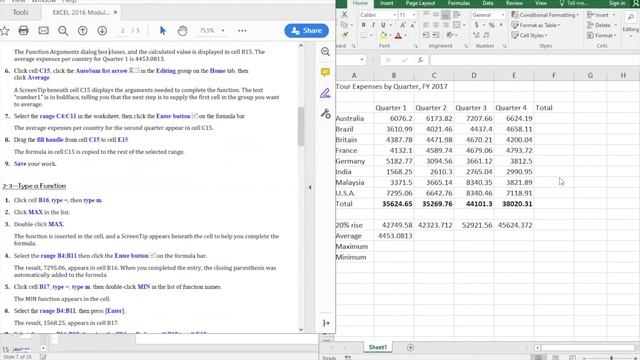Open the edit tools icon in PDF sidebar
The height and width of the screenshot is (360, 640).
tap(325, 113)
